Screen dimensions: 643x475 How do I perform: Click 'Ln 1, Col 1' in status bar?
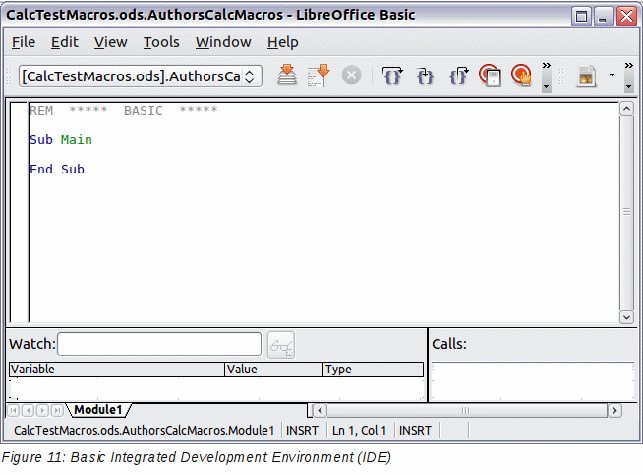pos(359,431)
